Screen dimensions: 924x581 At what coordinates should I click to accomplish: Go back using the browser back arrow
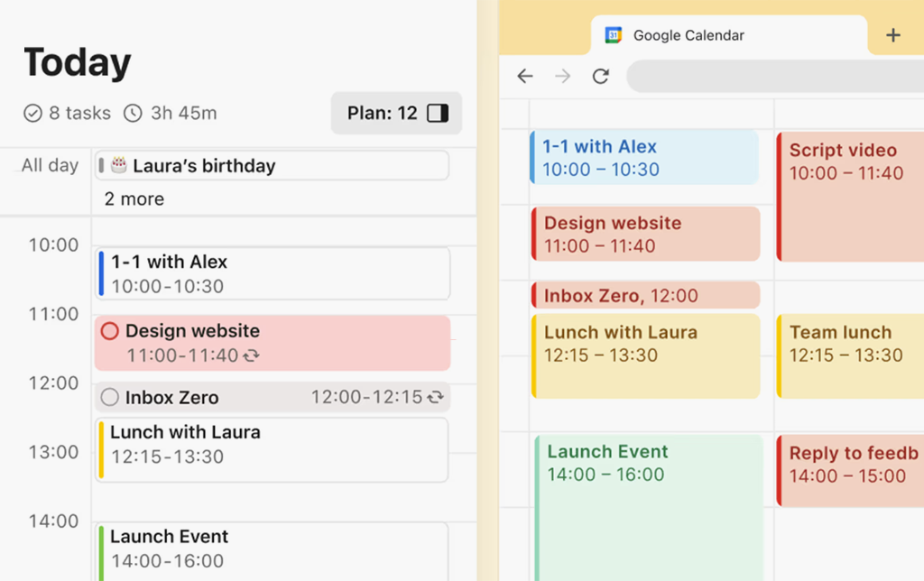tap(525, 77)
